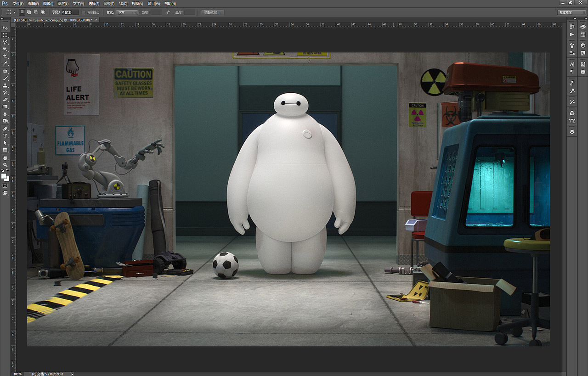Click the zoom percentage field in status bar
This screenshot has width=588, height=376.
(17, 374)
